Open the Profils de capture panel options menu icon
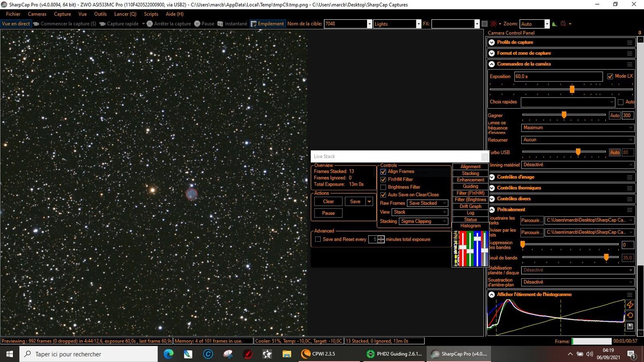This screenshot has height=362, width=644. [629, 43]
